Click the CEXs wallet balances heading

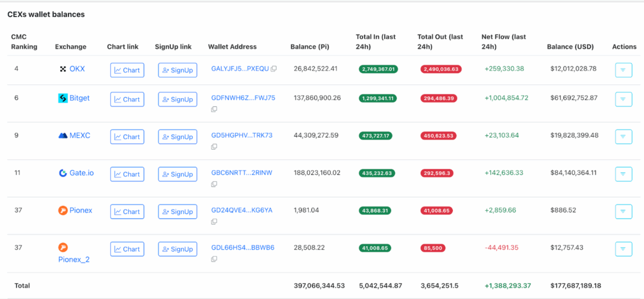pos(46,14)
